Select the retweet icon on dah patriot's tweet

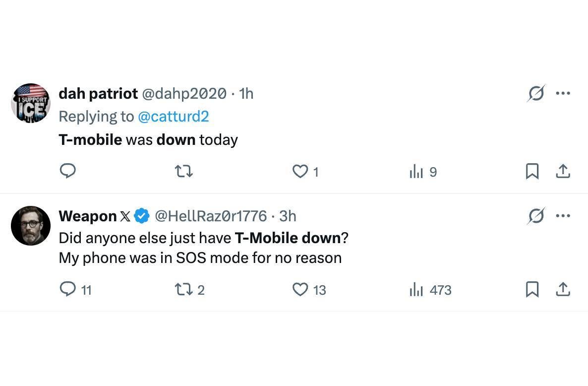(x=183, y=171)
